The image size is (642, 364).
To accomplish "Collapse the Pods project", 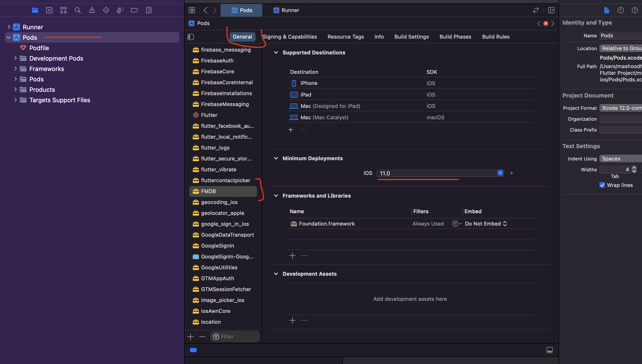I will pyautogui.click(x=9, y=37).
